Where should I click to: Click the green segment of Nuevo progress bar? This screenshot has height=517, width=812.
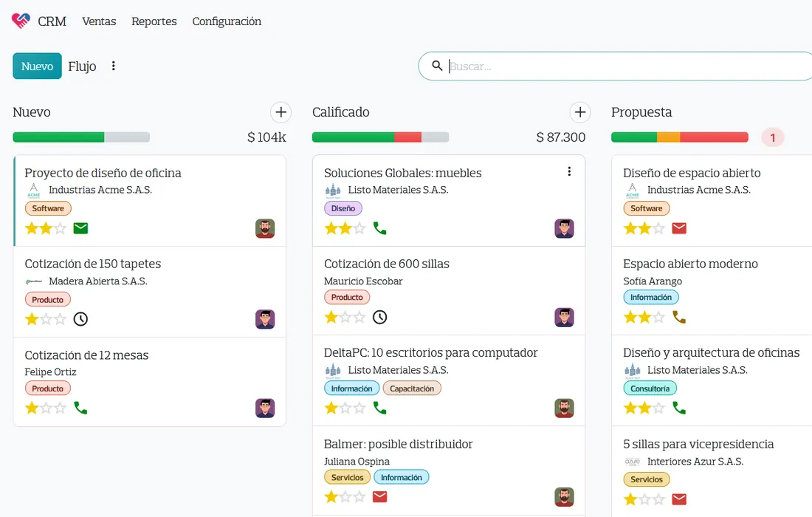[58, 137]
